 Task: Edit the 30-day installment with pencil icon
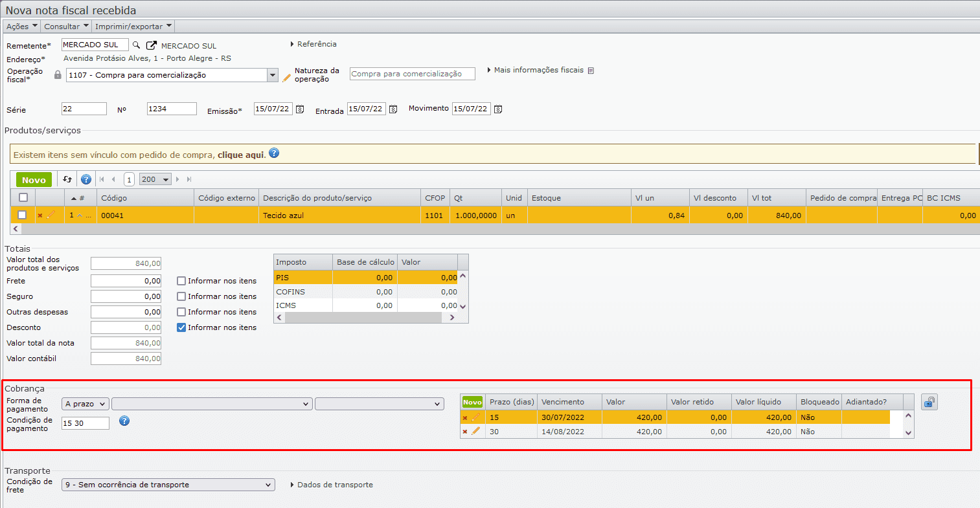coord(476,431)
